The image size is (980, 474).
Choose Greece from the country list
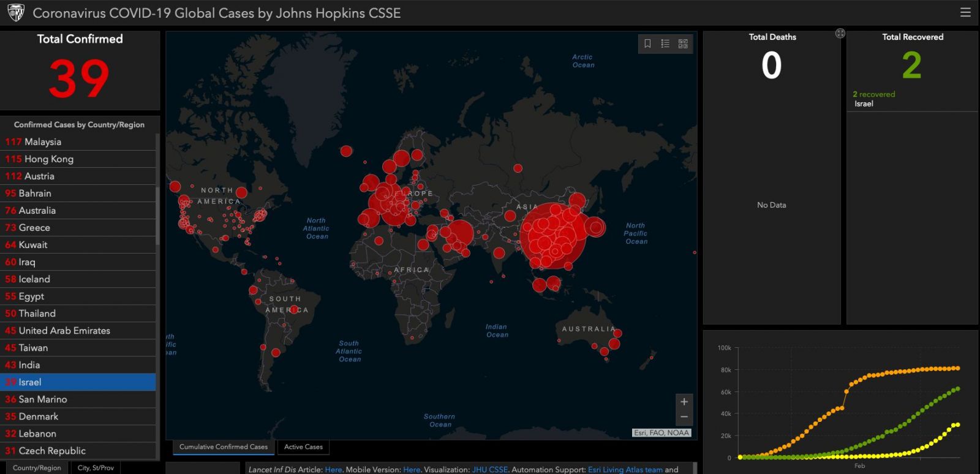coord(78,227)
